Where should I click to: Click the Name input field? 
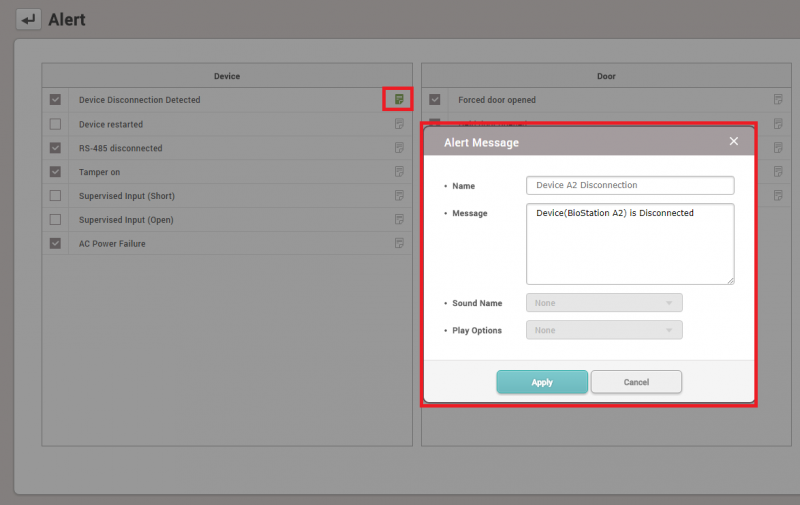click(630, 185)
